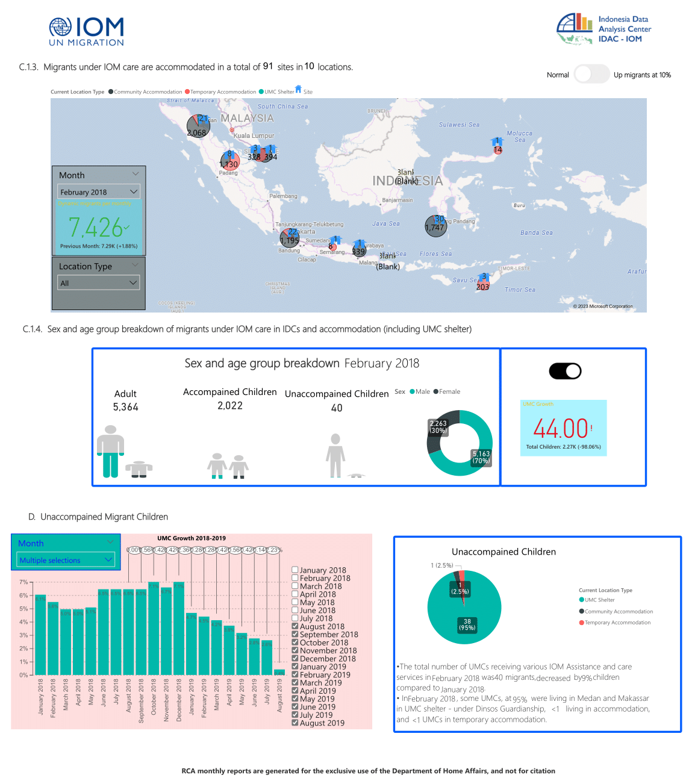Click the 339 map marker near Surabaya
This screenshot has width=692, height=784.
pyautogui.click(x=359, y=249)
